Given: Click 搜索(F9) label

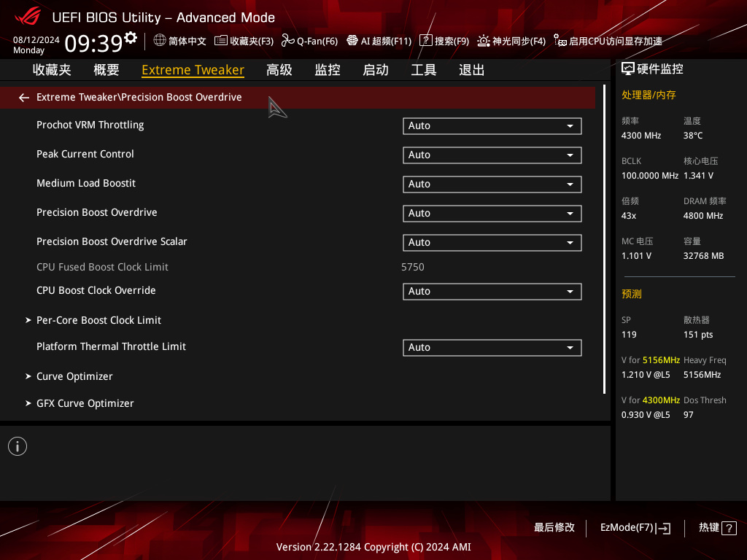Looking at the screenshot, I should (452, 41).
